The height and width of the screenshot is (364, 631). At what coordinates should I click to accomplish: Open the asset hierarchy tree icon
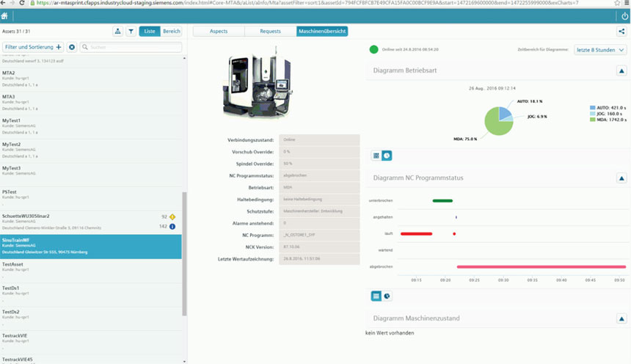[117, 31]
